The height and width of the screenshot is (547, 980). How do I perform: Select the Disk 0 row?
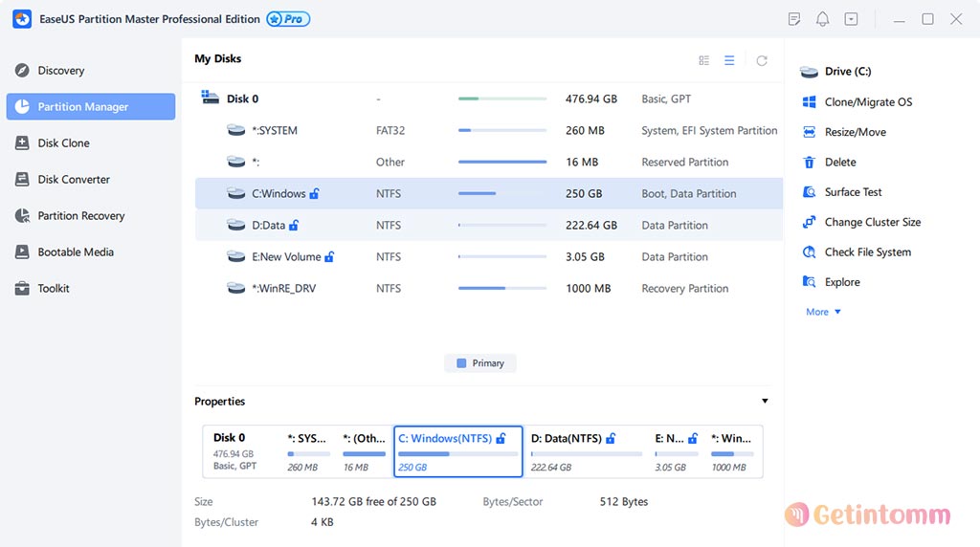pyautogui.click(x=489, y=98)
